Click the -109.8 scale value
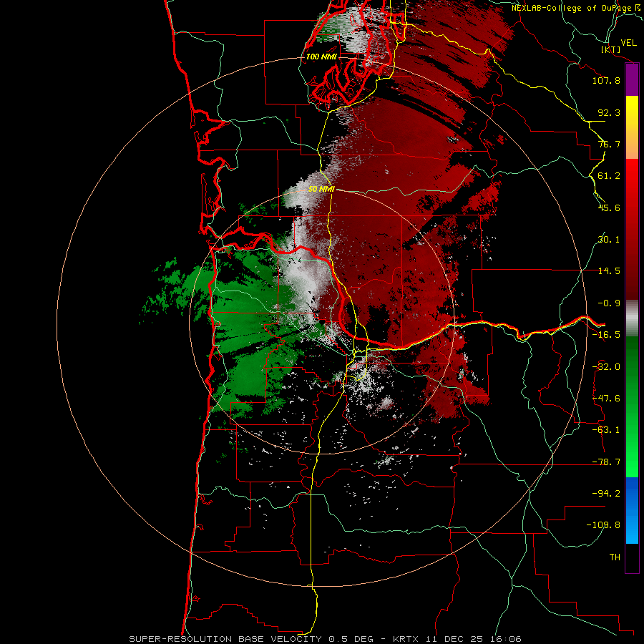The height and width of the screenshot is (644, 644). point(603,525)
